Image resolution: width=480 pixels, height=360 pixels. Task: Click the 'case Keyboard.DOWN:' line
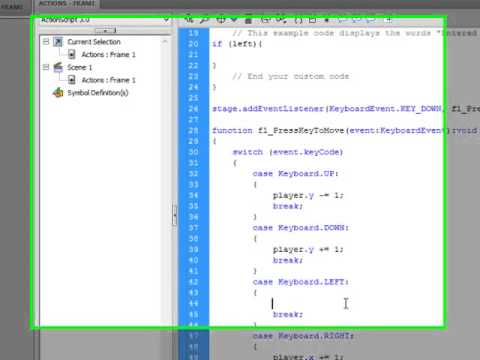click(x=301, y=228)
